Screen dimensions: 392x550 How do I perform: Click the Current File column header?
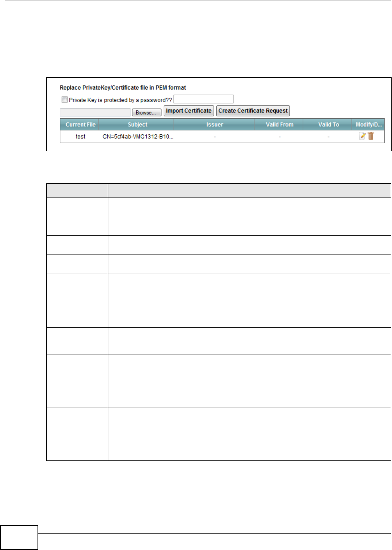click(80, 124)
